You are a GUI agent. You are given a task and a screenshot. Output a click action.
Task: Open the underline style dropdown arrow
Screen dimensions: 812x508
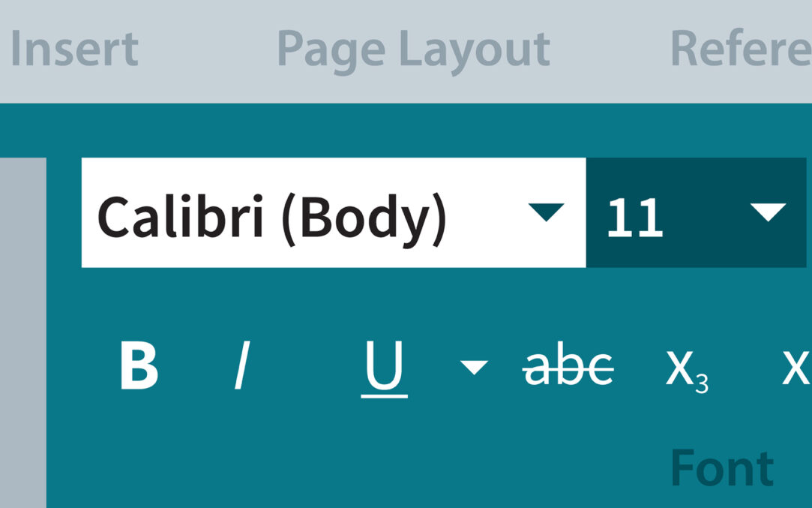click(x=473, y=367)
